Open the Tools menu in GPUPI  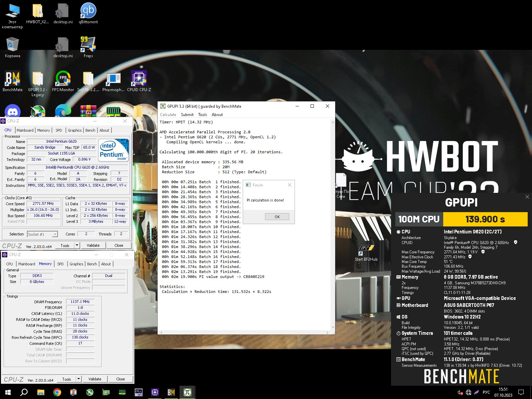pyautogui.click(x=202, y=115)
